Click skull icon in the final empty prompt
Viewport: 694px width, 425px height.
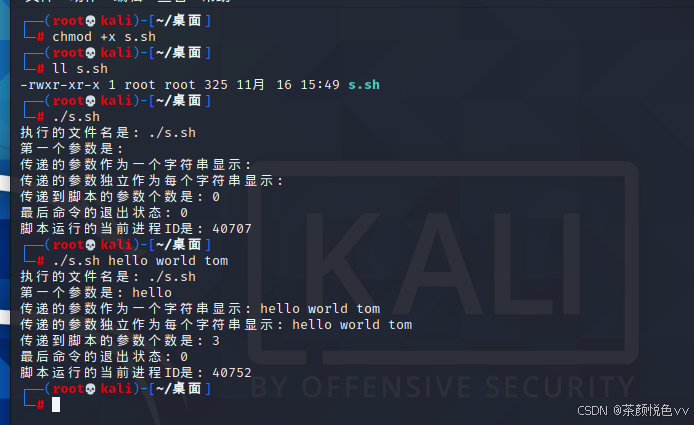coord(90,389)
